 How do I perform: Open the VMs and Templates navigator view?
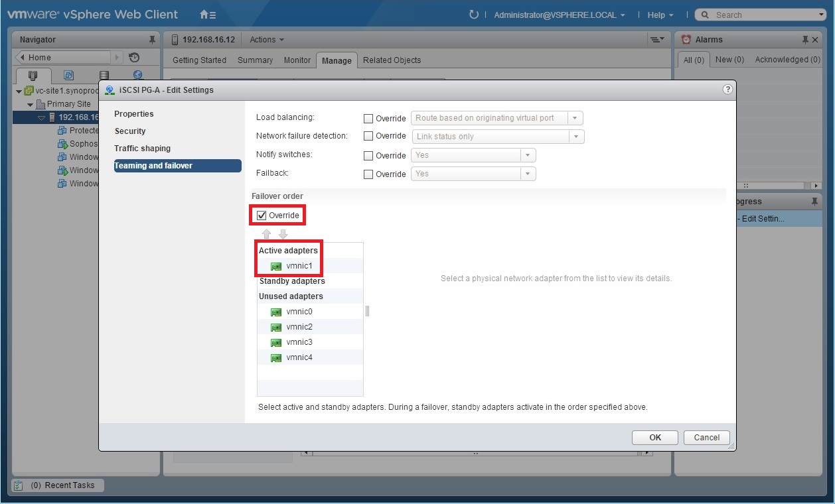pos(68,74)
